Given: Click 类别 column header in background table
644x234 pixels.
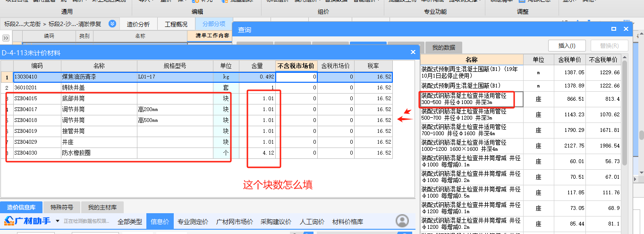Looking at the screenshot, I should tap(84, 36).
